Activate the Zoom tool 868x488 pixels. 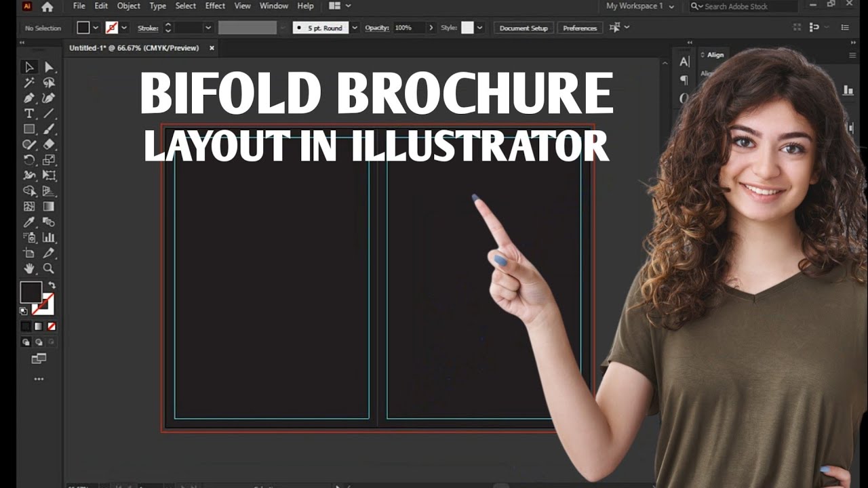point(49,268)
